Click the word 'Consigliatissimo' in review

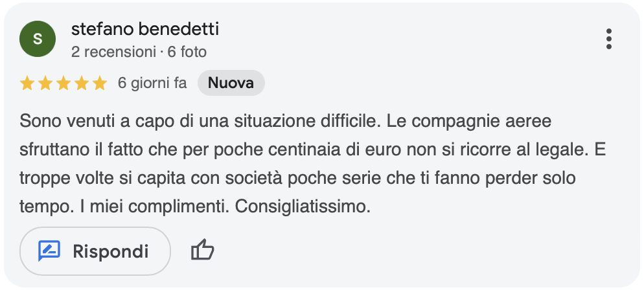(x=303, y=206)
